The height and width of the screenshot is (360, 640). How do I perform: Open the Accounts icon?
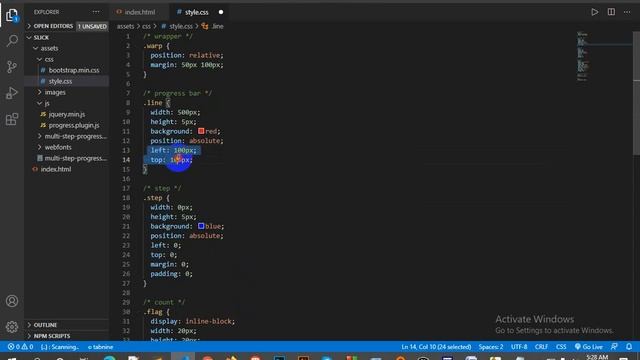point(12,301)
